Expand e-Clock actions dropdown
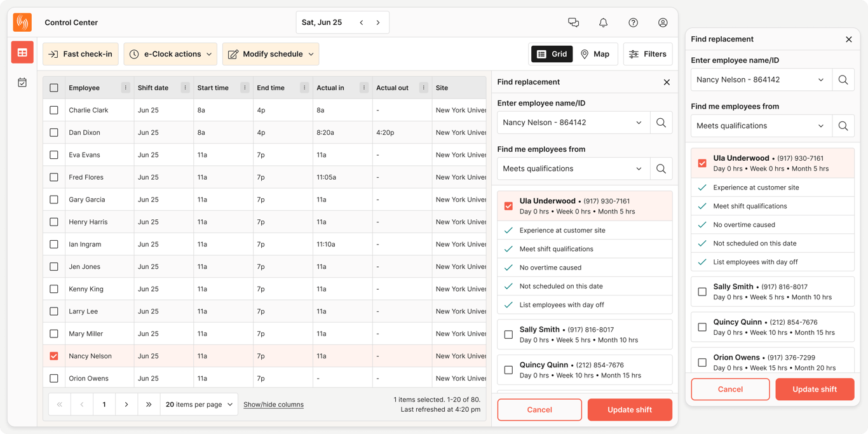 (170, 54)
